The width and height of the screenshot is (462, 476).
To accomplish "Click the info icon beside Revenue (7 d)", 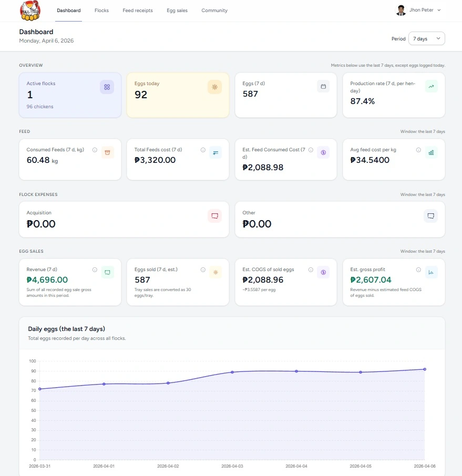I will pyautogui.click(x=95, y=269).
